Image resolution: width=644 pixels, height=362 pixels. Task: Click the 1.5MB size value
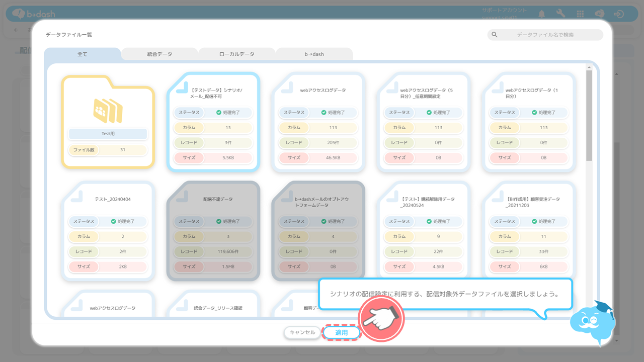point(228,266)
